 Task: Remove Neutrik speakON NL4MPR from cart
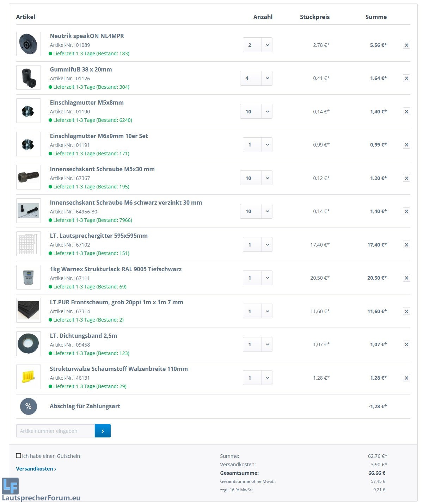pos(406,45)
